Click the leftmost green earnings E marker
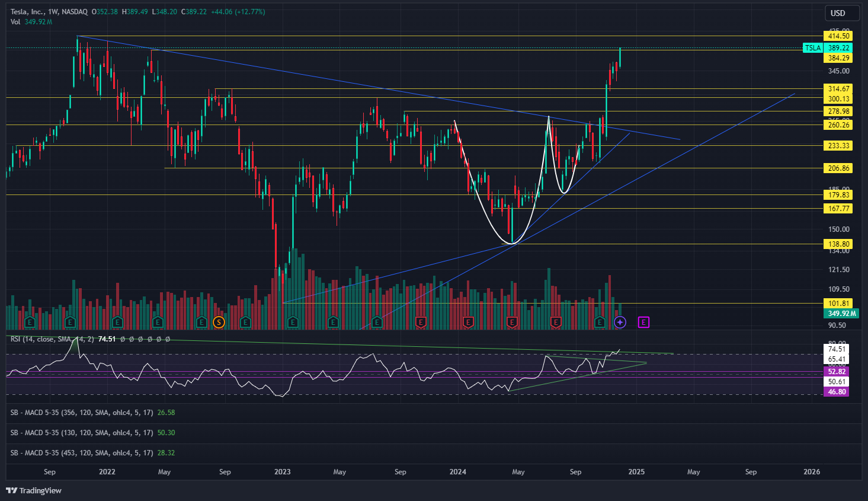The image size is (868, 501). 30,323
